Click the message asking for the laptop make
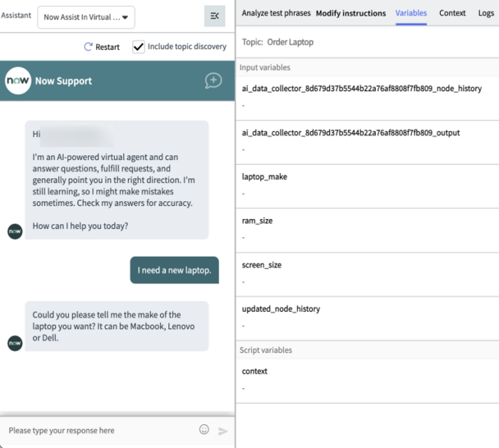 pos(117,326)
